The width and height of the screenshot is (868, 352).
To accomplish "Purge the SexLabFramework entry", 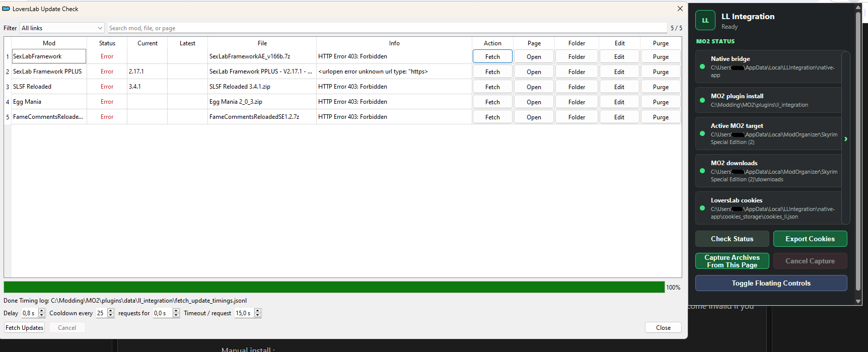I will 661,56.
